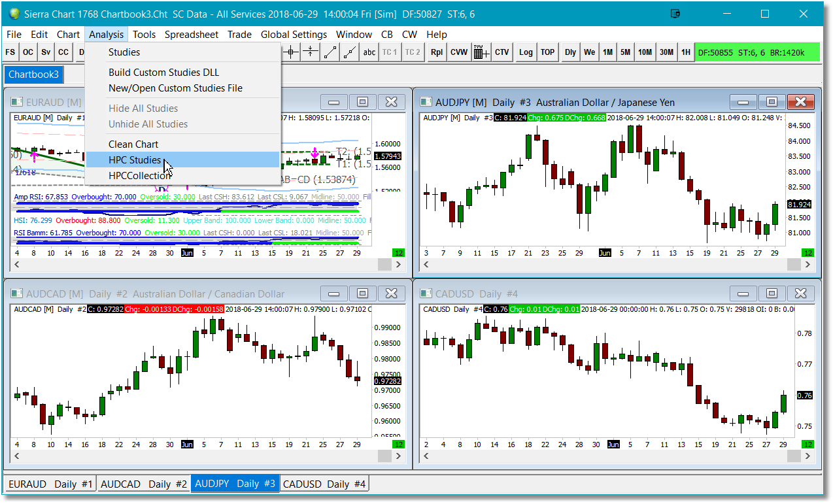Screen dimensions: 833x504
Task: Switch to the Chartbook3 tab
Action: click(33, 75)
